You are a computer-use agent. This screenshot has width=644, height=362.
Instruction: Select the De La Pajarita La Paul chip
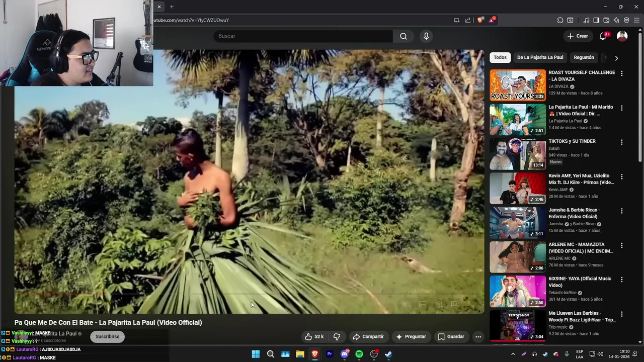540,57
